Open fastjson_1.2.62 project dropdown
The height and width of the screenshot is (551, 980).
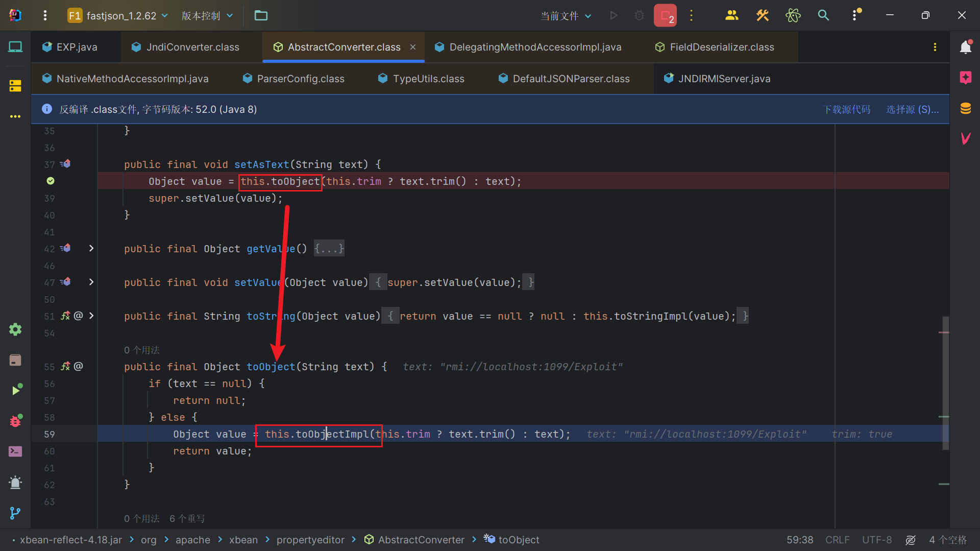click(x=118, y=15)
